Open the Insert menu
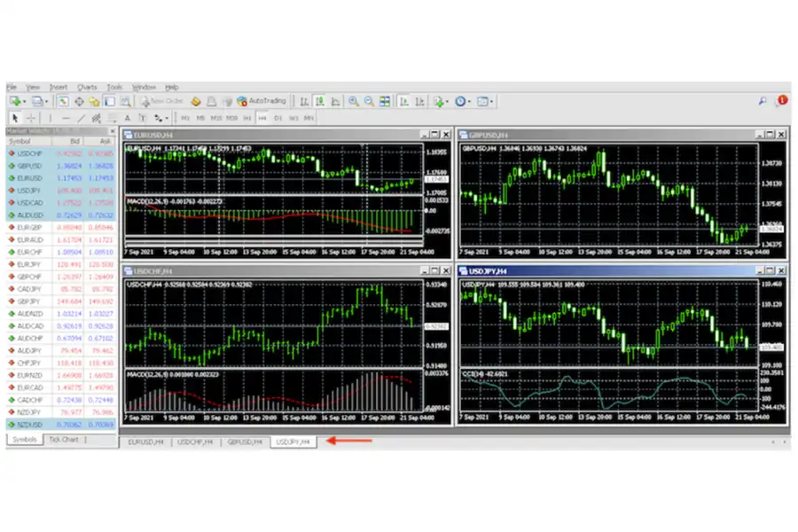Screen dimensions: 798x532 click(x=59, y=87)
